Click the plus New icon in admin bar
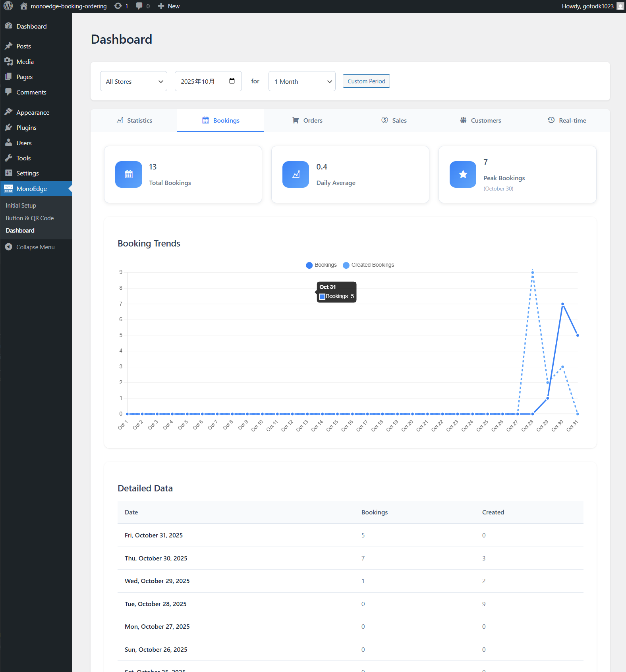The image size is (626, 672). click(161, 6)
